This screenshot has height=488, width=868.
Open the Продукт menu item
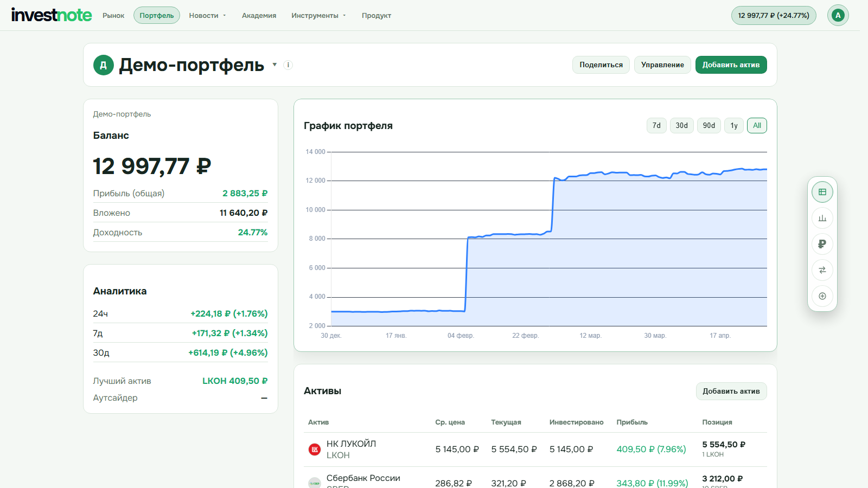click(x=376, y=16)
